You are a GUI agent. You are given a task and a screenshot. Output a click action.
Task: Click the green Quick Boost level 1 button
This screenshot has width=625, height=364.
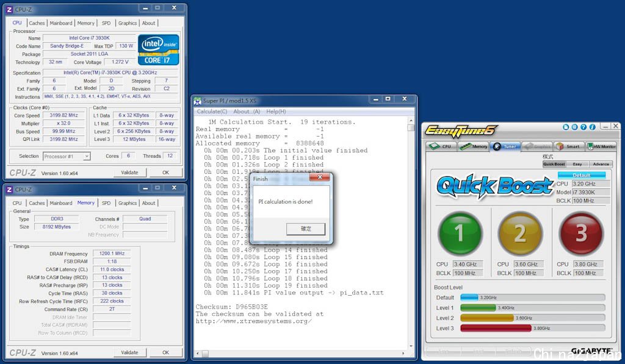point(460,234)
